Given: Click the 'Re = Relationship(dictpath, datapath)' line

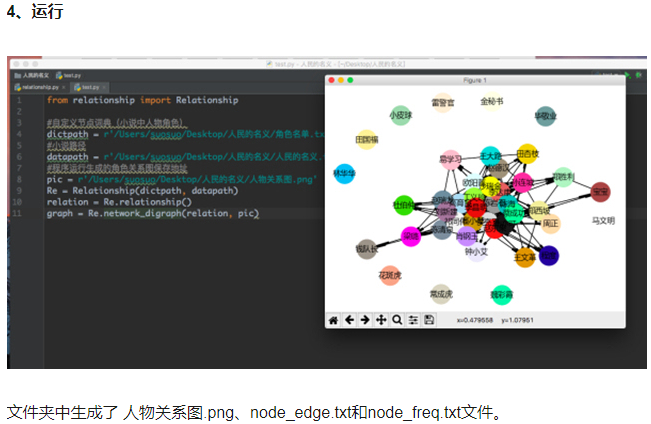Looking at the screenshot, I should tap(142, 191).
